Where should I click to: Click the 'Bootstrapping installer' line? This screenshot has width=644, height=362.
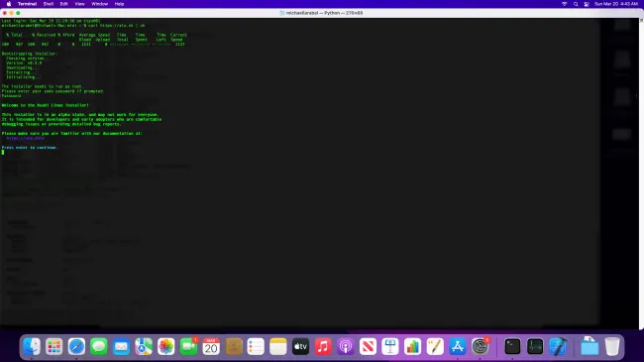(x=30, y=54)
